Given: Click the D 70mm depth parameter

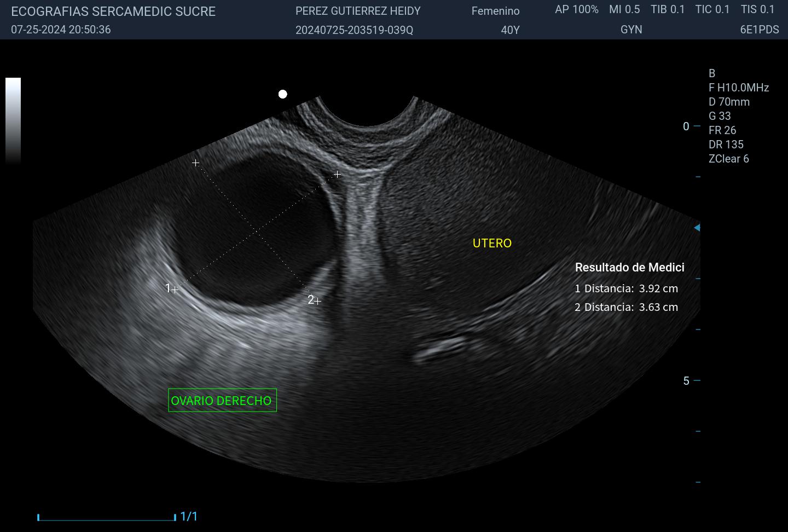Looking at the screenshot, I should pyautogui.click(x=729, y=102).
